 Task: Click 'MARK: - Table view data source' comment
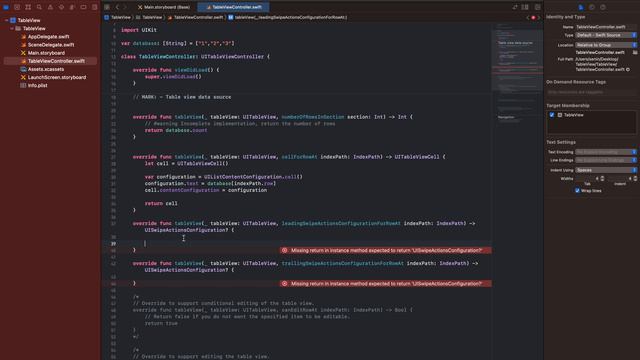click(x=182, y=97)
